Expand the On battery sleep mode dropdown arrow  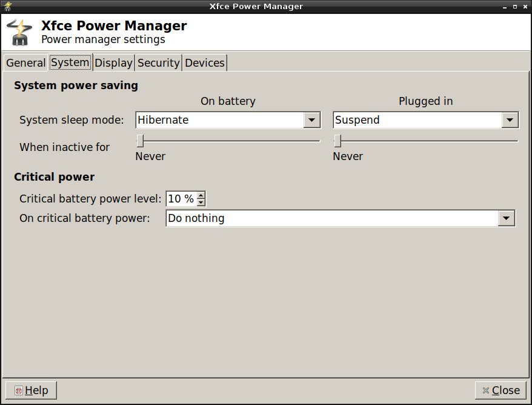coord(312,120)
